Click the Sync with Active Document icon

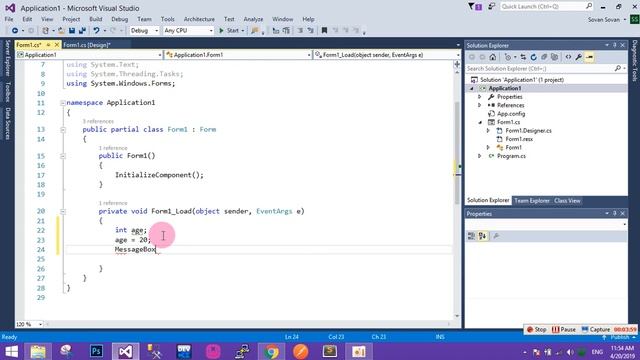click(523, 57)
